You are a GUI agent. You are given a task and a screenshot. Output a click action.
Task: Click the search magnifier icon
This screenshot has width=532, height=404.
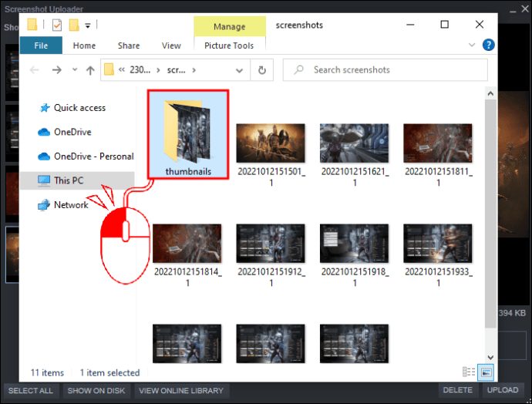pos(298,70)
